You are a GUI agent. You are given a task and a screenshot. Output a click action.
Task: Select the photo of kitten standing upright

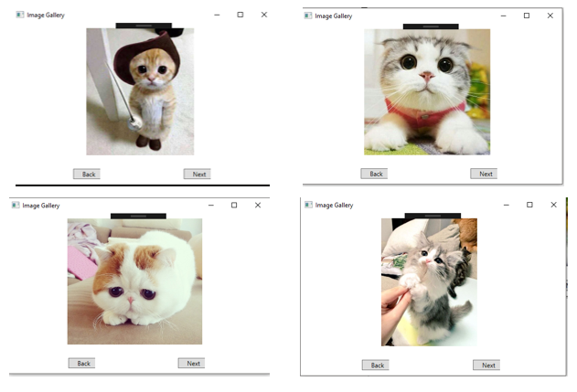(429, 281)
